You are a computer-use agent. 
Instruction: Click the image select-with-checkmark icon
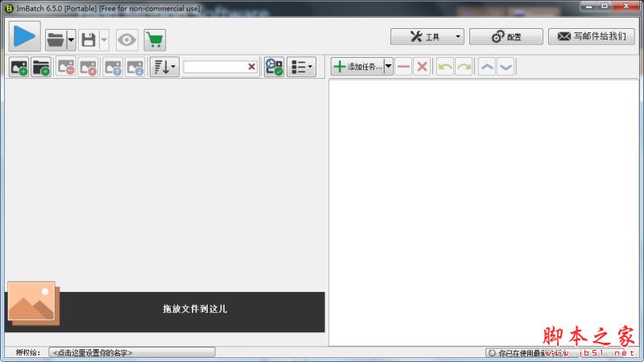click(275, 67)
